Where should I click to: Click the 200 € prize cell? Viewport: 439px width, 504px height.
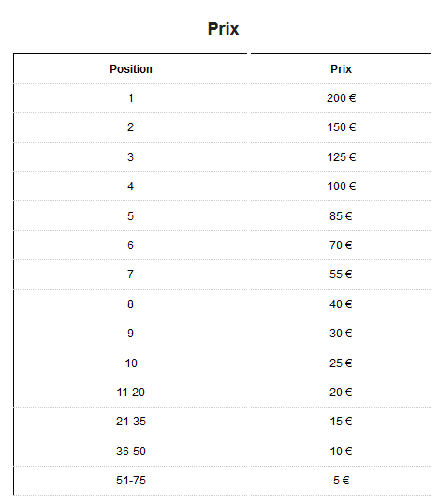point(341,98)
